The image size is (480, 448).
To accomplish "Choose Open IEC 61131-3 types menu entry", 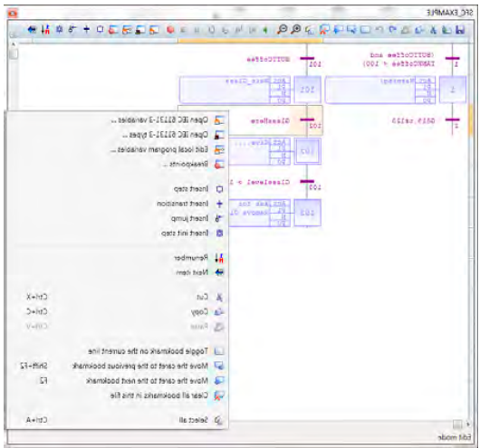I will 118,135.
